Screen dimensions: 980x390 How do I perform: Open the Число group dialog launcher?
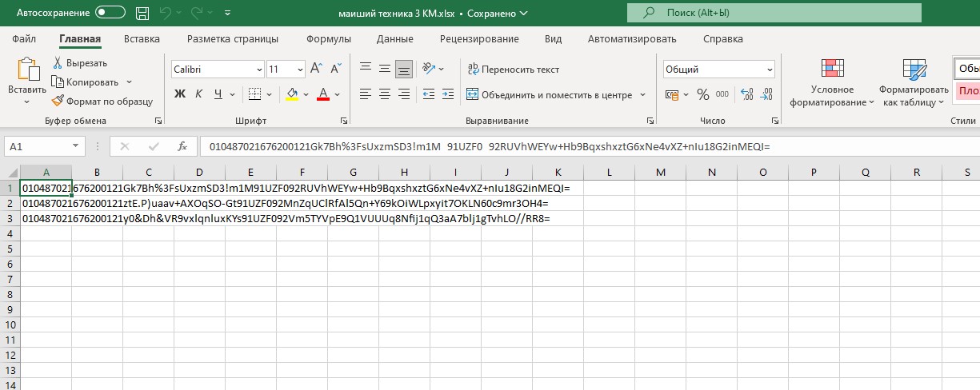click(774, 121)
